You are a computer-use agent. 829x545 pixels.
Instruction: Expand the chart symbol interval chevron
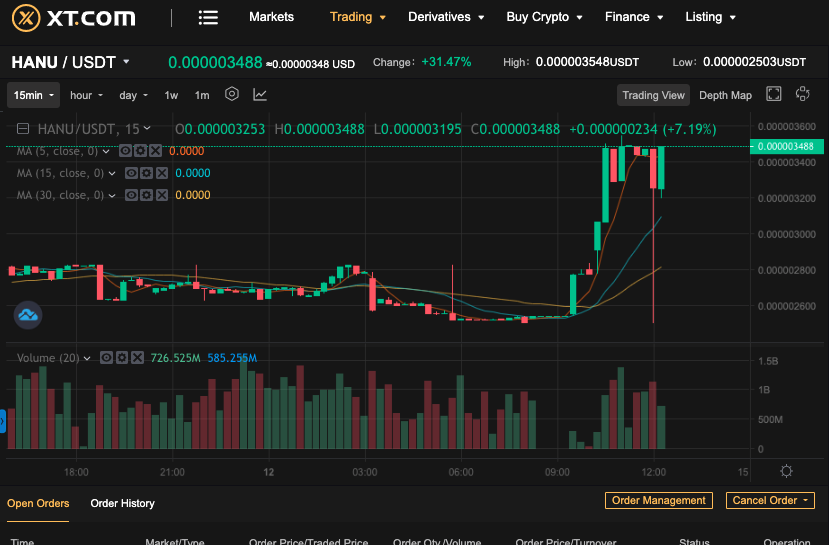point(147,128)
